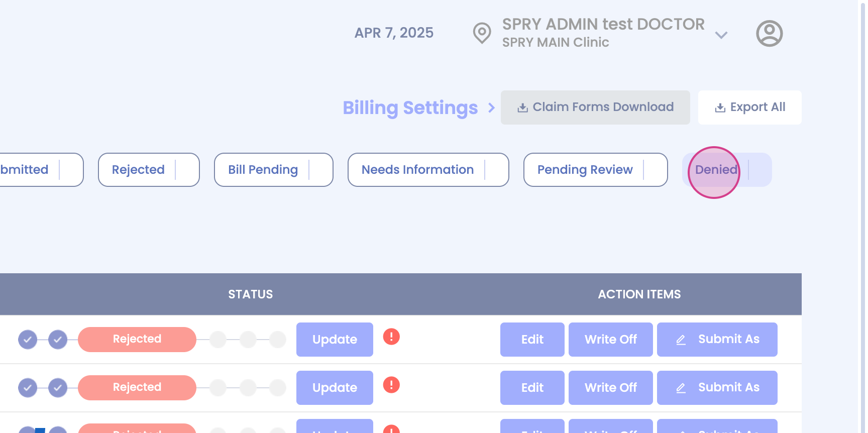The width and height of the screenshot is (868, 433).
Task: Click Submit As in second row
Action: pyautogui.click(x=717, y=388)
